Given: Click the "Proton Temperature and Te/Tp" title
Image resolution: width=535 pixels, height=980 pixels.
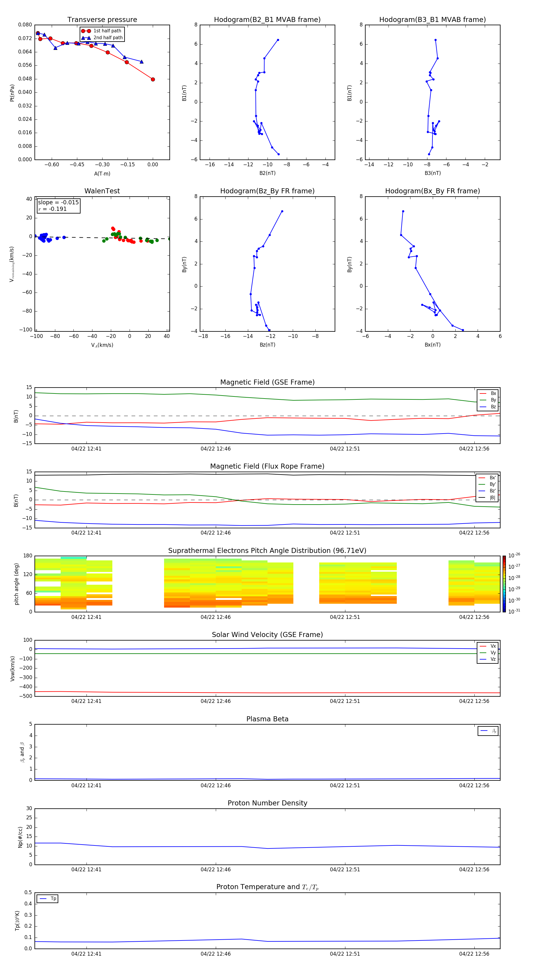Looking at the screenshot, I should point(267,887).
